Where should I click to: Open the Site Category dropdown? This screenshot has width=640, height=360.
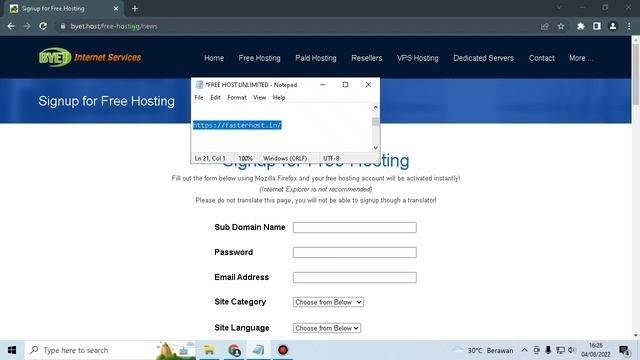coord(328,302)
